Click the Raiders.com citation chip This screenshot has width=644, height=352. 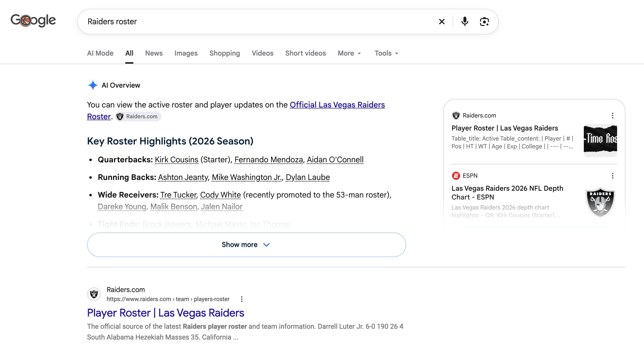pos(138,117)
